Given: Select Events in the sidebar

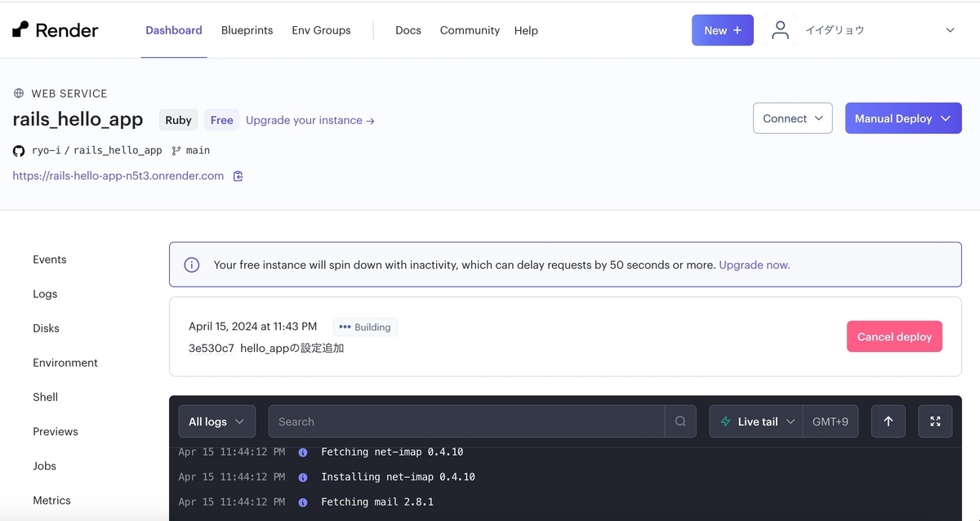Looking at the screenshot, I should coord(50,260).
